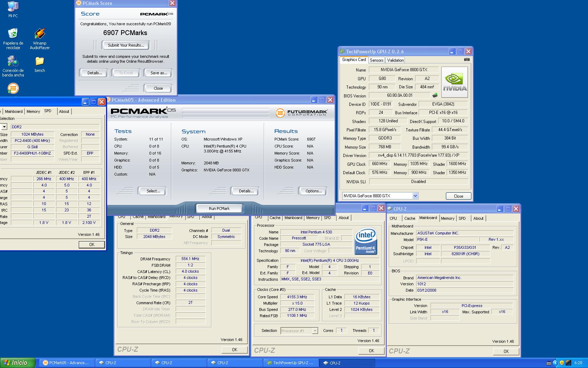Click the NVIDIA logo in GPU-Z
588x368 pixels.
tap(455, 82)
